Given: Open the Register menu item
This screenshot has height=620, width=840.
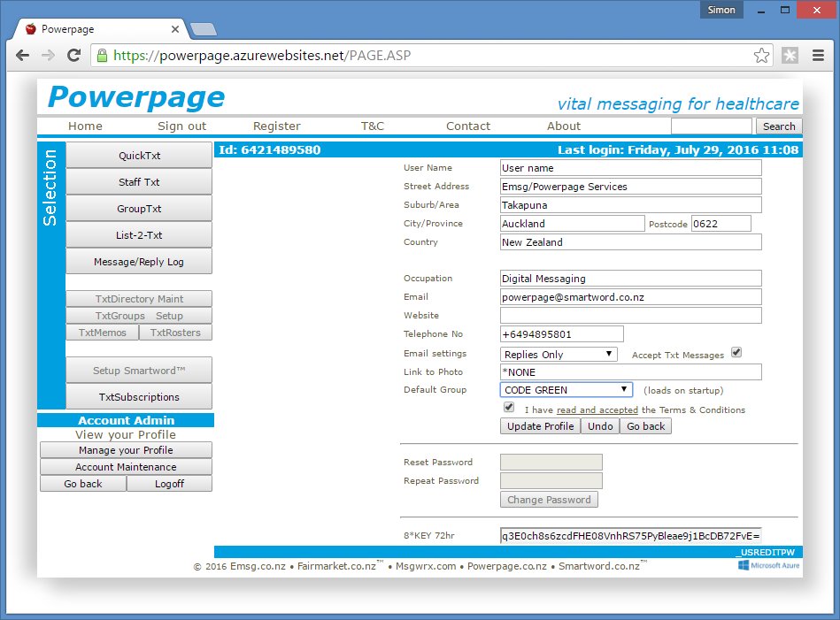Looking at the screenshot, I should point(276,126).
